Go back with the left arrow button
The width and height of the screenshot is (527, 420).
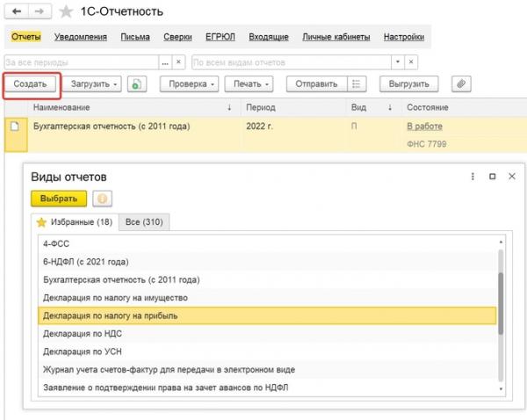coord(17,11)
